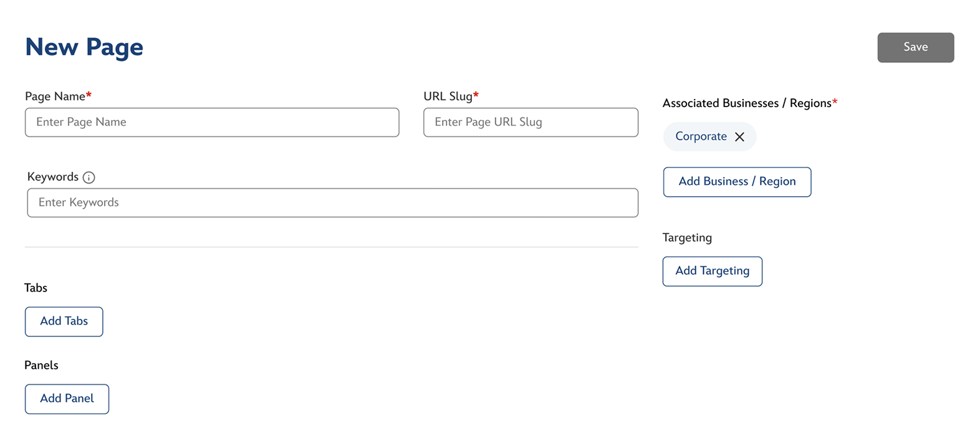Remove the Corporate chip with X icon

tap(739, 137)
